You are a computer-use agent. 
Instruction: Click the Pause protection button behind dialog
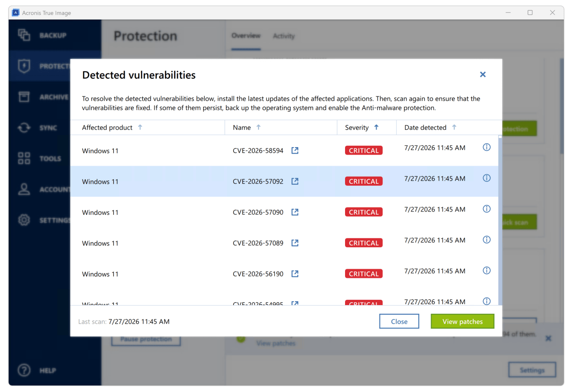pyautogui.click(x=146, y=339)
